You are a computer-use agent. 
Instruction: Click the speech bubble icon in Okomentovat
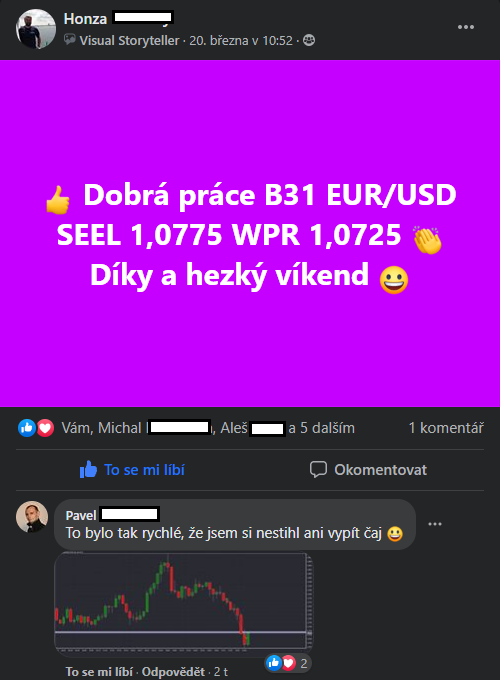(x=318, y=470)
